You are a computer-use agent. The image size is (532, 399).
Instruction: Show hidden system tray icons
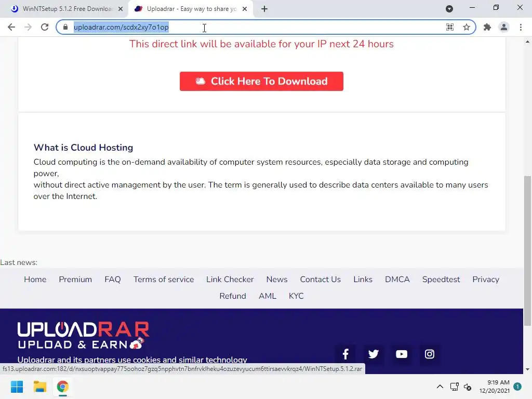coord(440,387)
